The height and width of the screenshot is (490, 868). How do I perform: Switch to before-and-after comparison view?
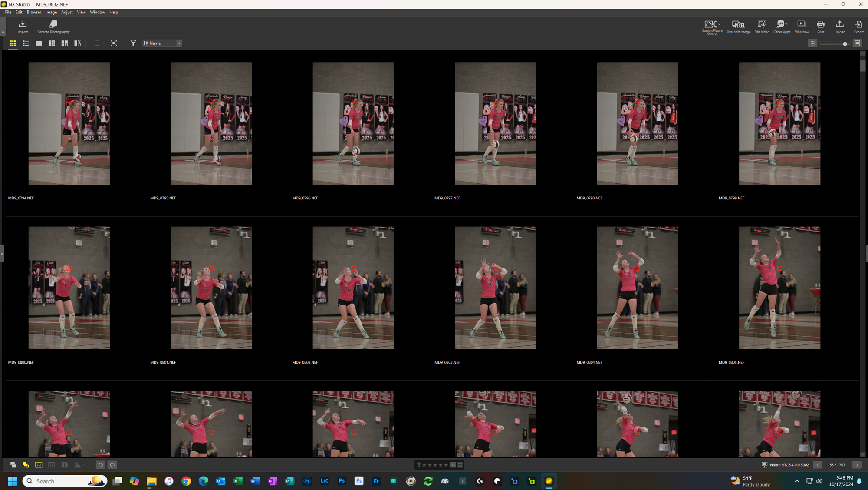[x=78, y=43]
